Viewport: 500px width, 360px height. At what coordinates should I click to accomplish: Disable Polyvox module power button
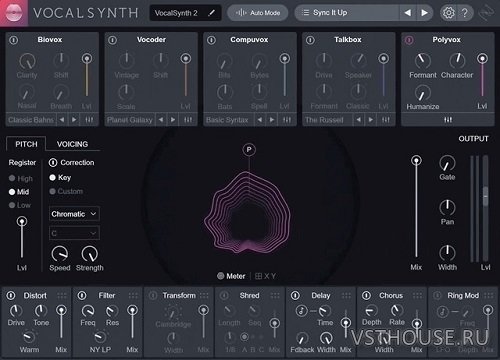click(409, 40)
